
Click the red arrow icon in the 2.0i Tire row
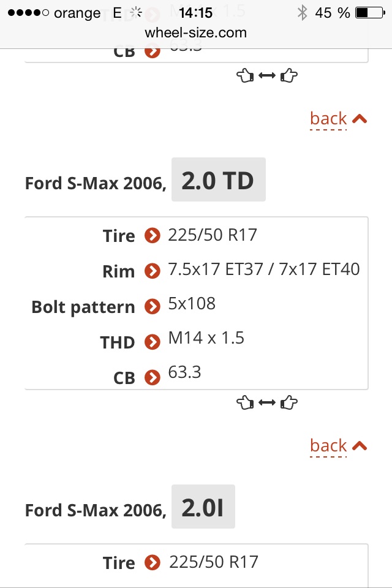(x=152, y=562)
